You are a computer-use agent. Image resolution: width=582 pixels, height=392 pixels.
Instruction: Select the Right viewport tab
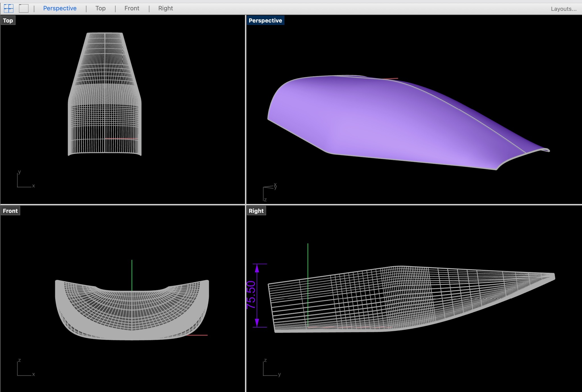[165, 8]
